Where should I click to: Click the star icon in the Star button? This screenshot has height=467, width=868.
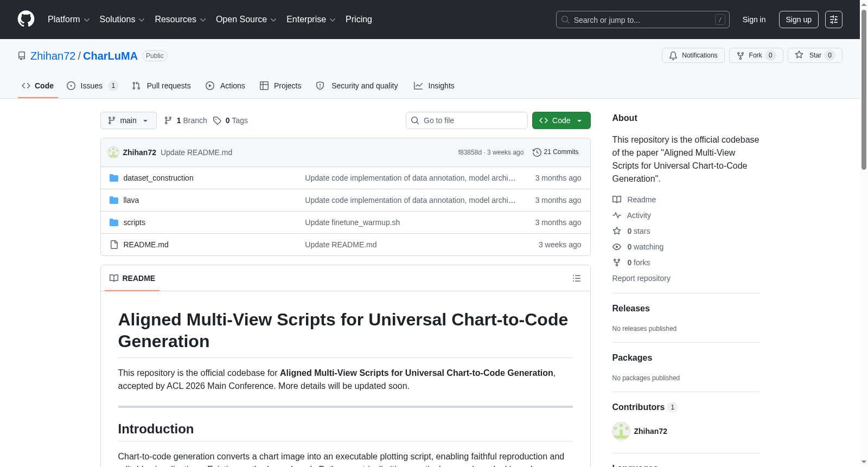[x=799, y=55]
